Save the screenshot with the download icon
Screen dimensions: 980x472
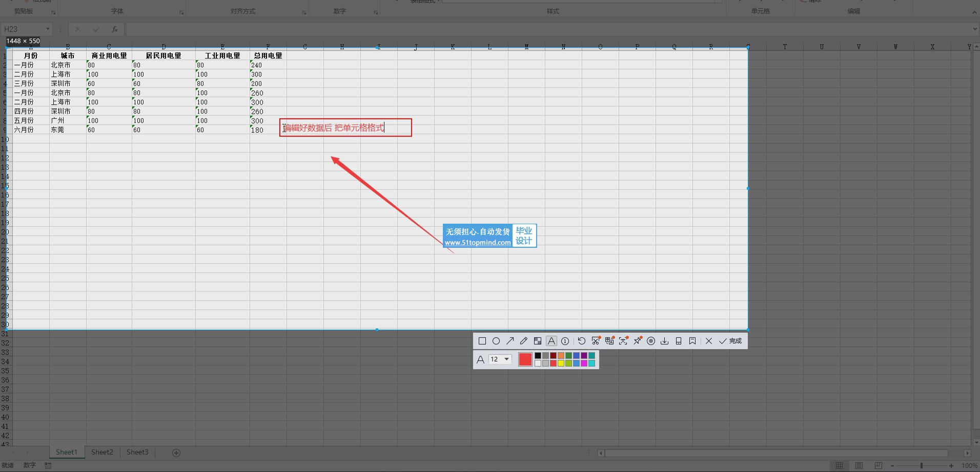(665, 341)
